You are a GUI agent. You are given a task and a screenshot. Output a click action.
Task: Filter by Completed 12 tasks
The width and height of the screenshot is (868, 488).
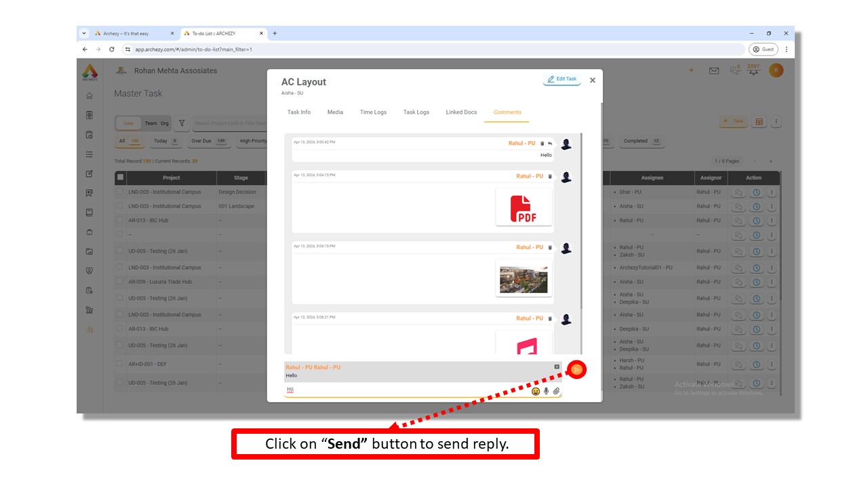642,141
